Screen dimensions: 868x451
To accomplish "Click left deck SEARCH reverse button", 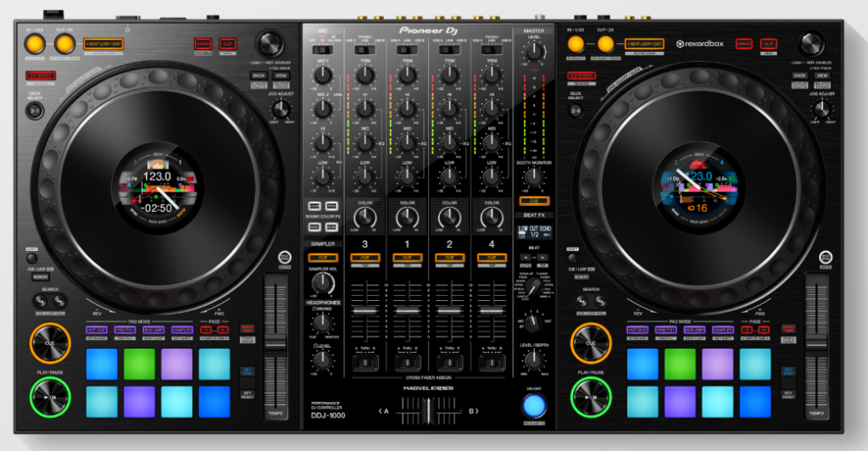I will [x=41, y=301].
